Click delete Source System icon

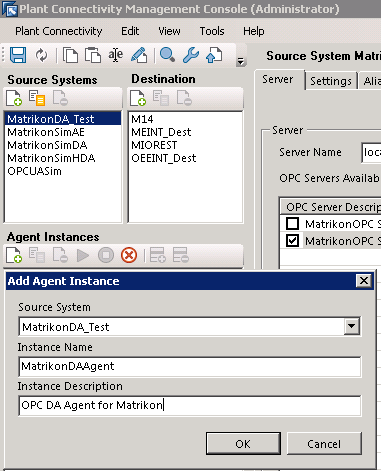[x=60, y=98]
